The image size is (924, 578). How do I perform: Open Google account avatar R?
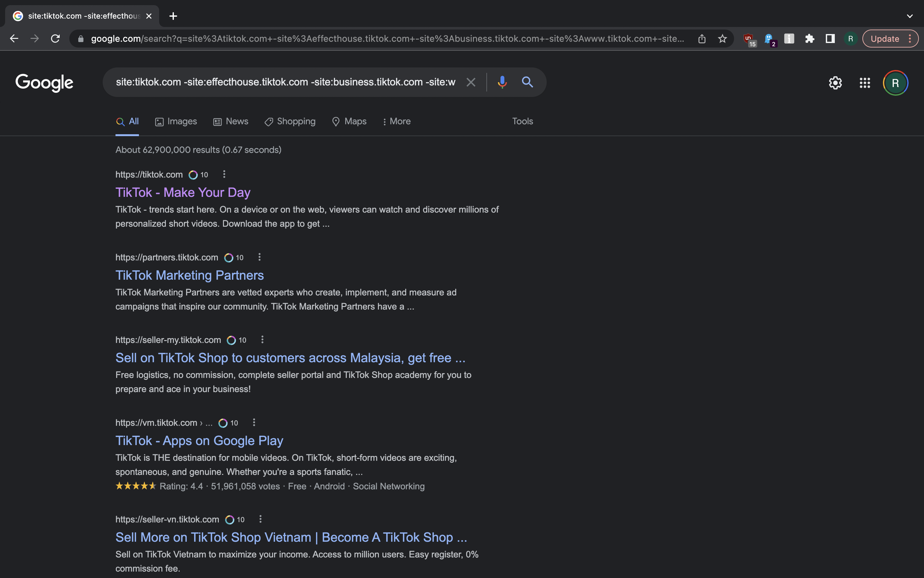click(x=895, y=83)
